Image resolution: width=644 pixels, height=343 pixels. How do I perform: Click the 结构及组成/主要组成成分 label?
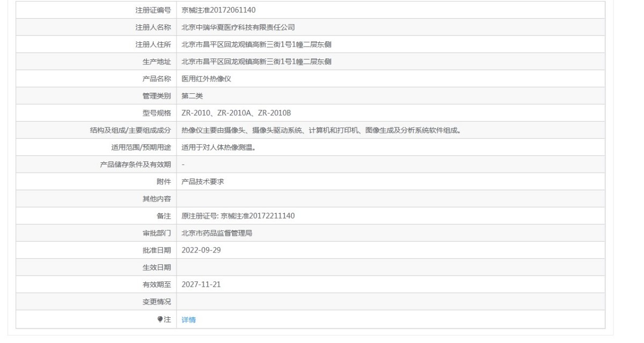coord(130,130)
